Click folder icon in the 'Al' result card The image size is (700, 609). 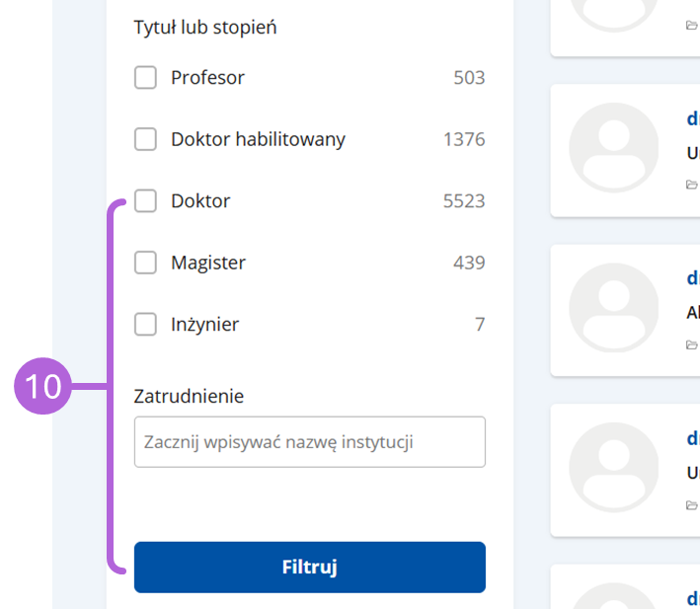click(x=691, y=344)
